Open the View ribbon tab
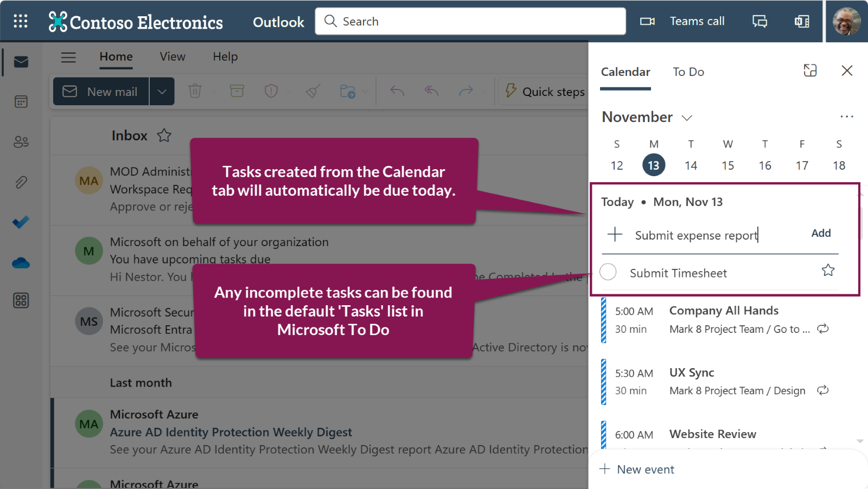The height and width of the screenshot is (489, 868). [173, 57]
